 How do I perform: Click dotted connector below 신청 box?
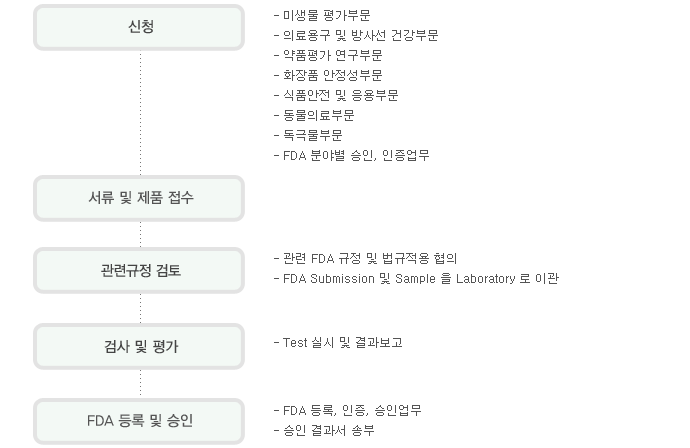(140, 113)
